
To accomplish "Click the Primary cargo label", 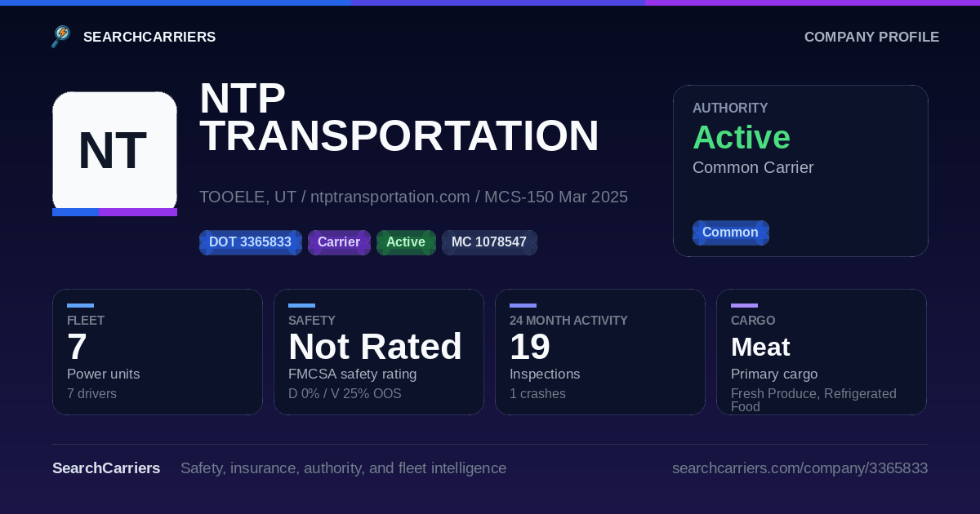I will coord(774,374).
